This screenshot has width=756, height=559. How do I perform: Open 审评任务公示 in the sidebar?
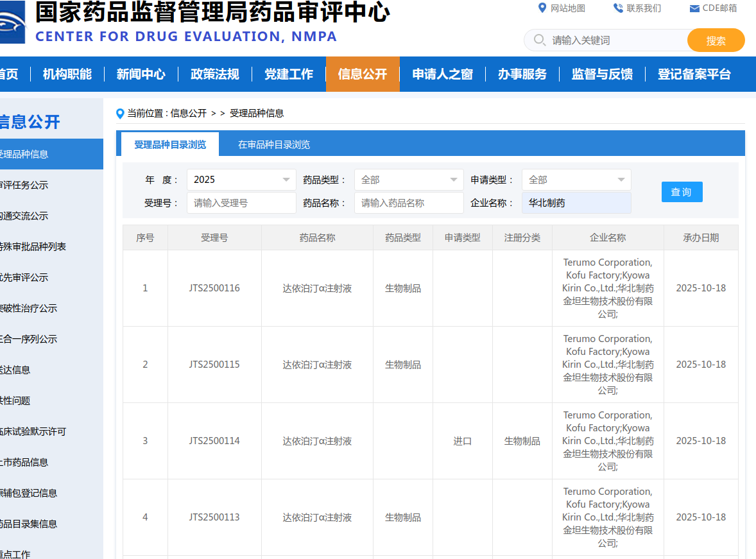point(24,185)
